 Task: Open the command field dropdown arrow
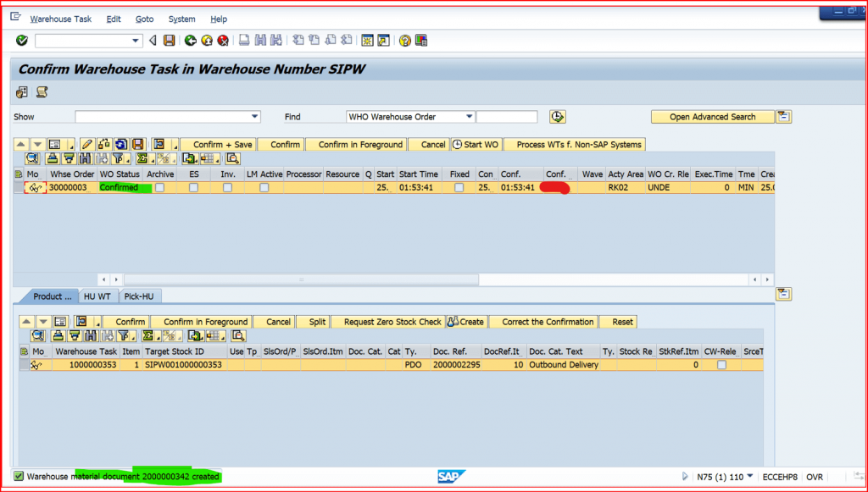135,41
